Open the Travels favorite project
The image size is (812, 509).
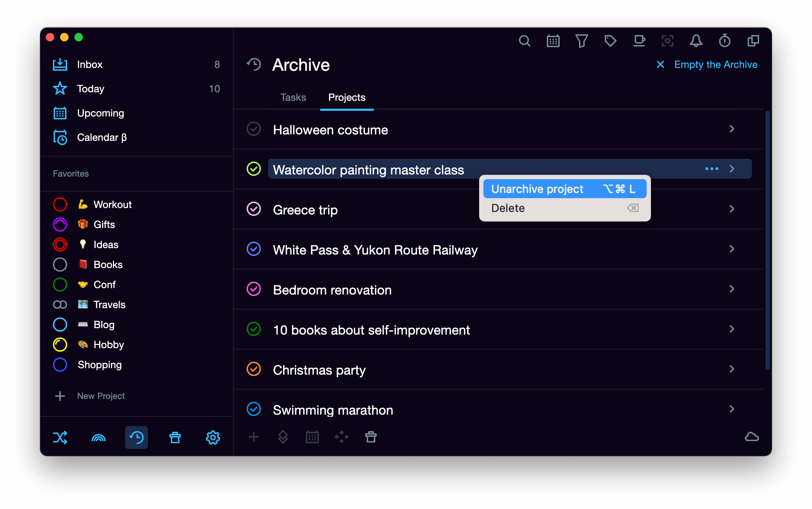(x=137, y=305)
